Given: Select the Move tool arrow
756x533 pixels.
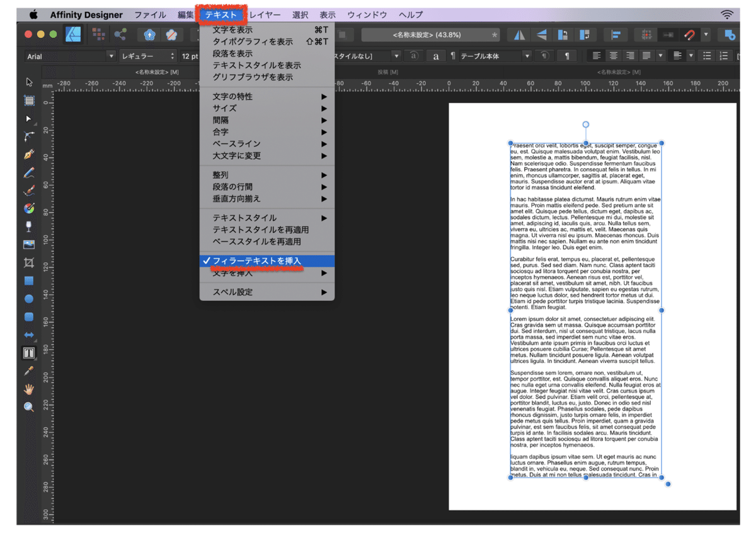Looking at the screenshot, I should click(29, 82).
